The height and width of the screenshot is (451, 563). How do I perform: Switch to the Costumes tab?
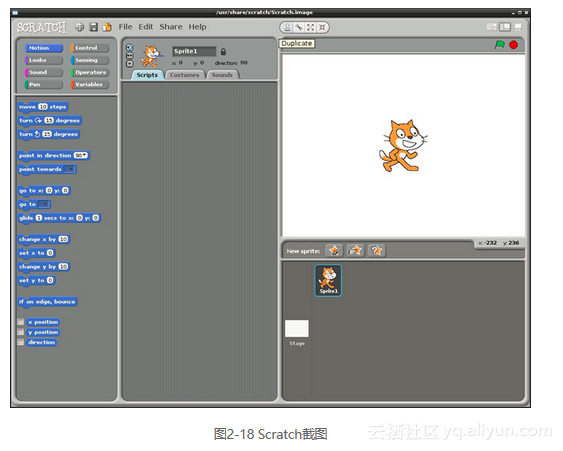click(x=185, y=75)
